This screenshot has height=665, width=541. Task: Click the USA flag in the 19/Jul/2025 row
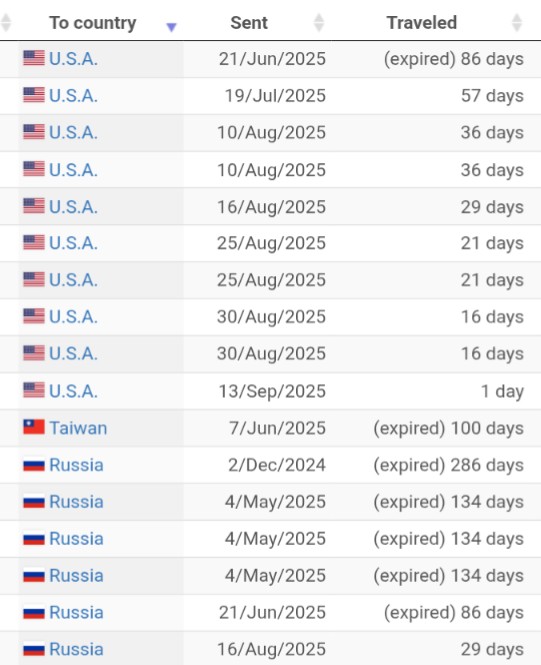tap(34, 95)
